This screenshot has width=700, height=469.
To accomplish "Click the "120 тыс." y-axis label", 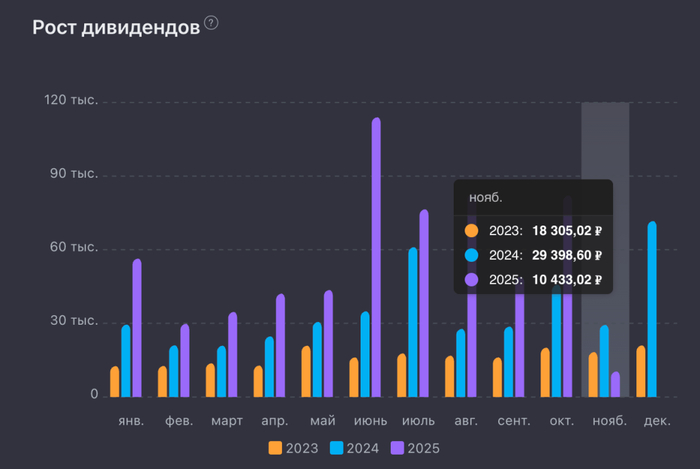I will [x=69, y=101].
